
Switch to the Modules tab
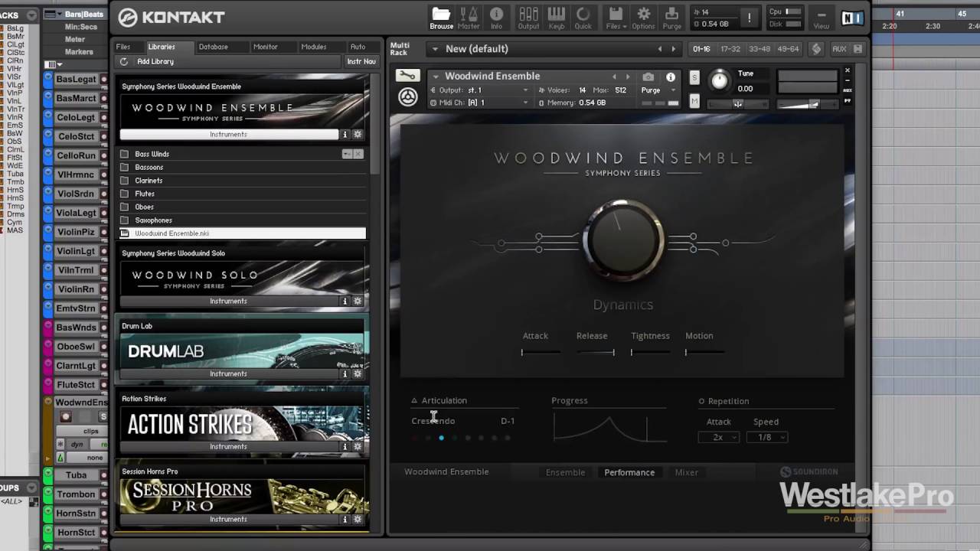coord(313,47)
